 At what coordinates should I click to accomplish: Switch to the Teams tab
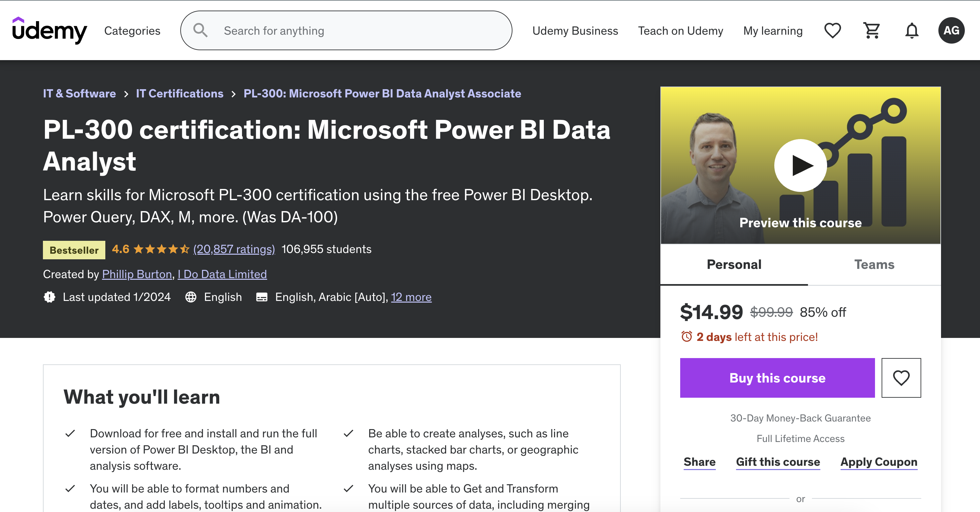click(874, 264)
